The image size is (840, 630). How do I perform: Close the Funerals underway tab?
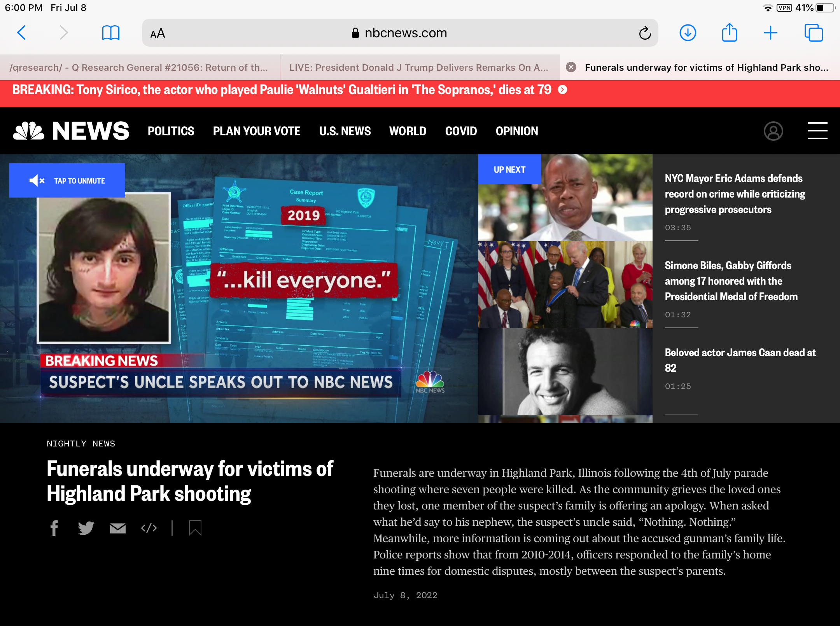(x=571, y=67)
